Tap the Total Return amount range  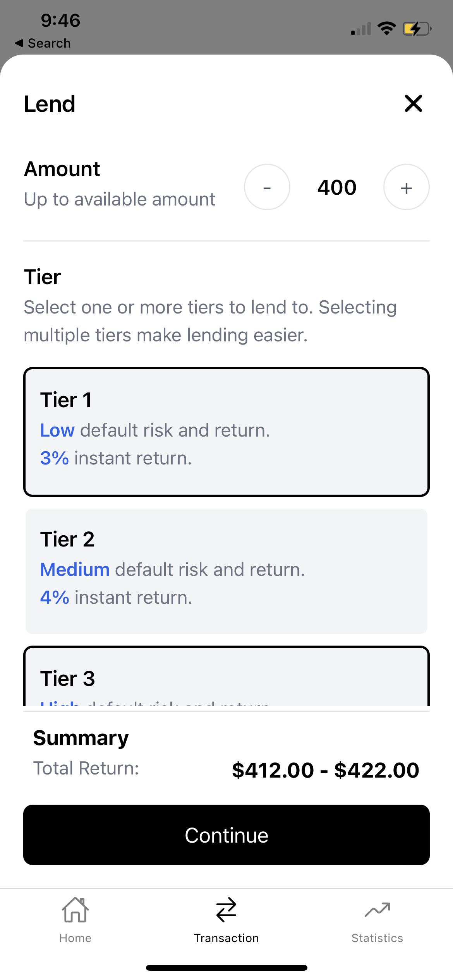coord(325,770)
